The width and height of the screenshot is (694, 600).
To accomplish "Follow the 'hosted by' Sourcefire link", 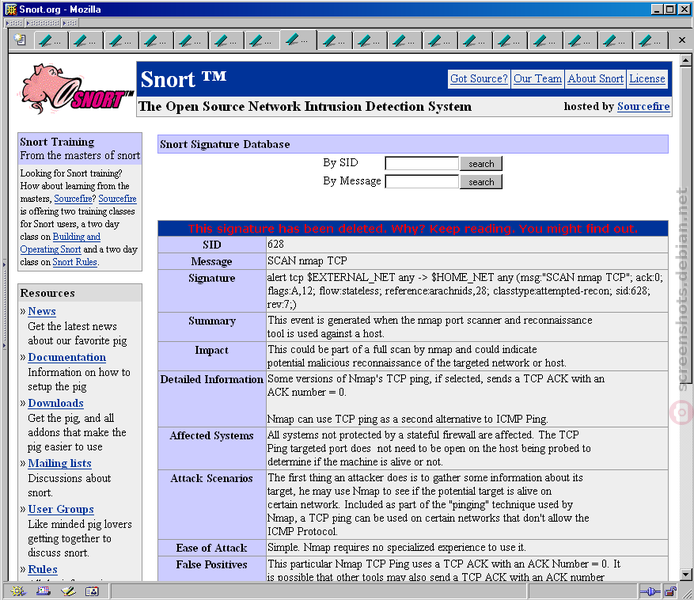I will pyautogui.click(x=643, y=106).
